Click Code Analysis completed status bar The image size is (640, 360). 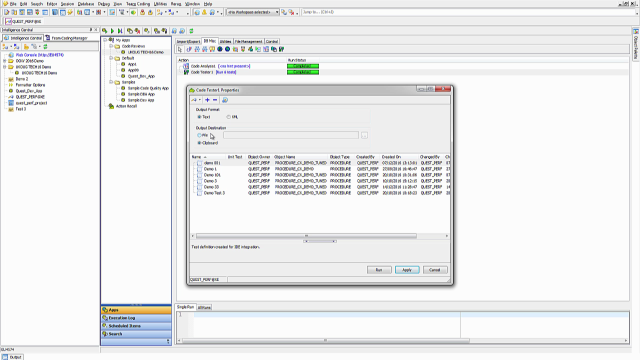pyautogui.click(x=303, y=66)
